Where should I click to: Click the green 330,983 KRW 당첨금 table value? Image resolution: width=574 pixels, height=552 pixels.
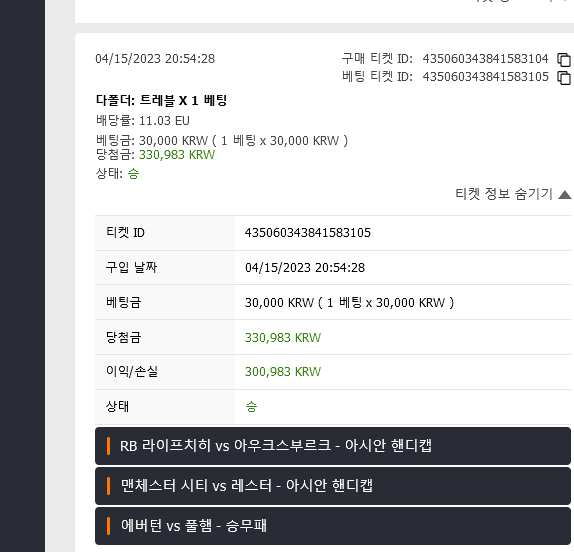(x=283, y=338)
